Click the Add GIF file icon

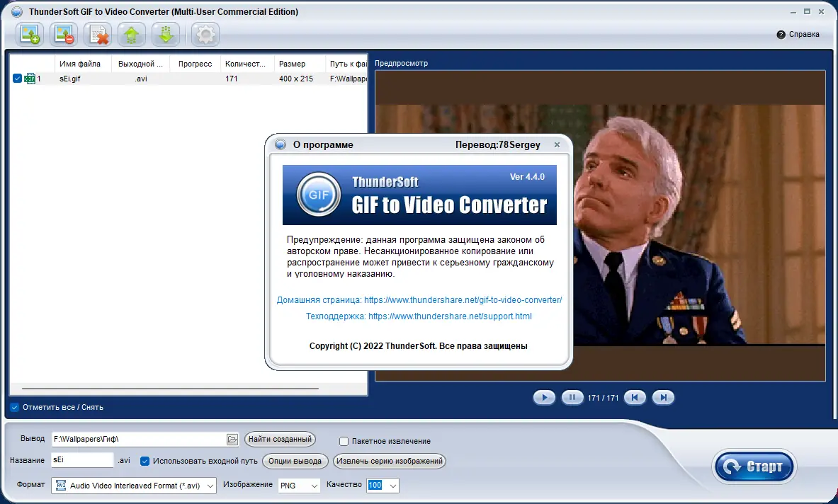click(29, 34)
